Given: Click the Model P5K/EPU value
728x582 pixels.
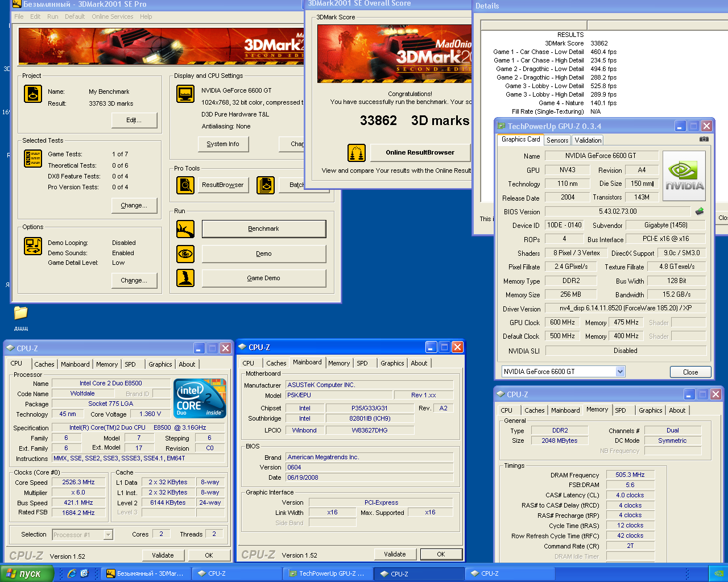Looking at the screenshot, I should pyautogui.click(x=340, y=396).
